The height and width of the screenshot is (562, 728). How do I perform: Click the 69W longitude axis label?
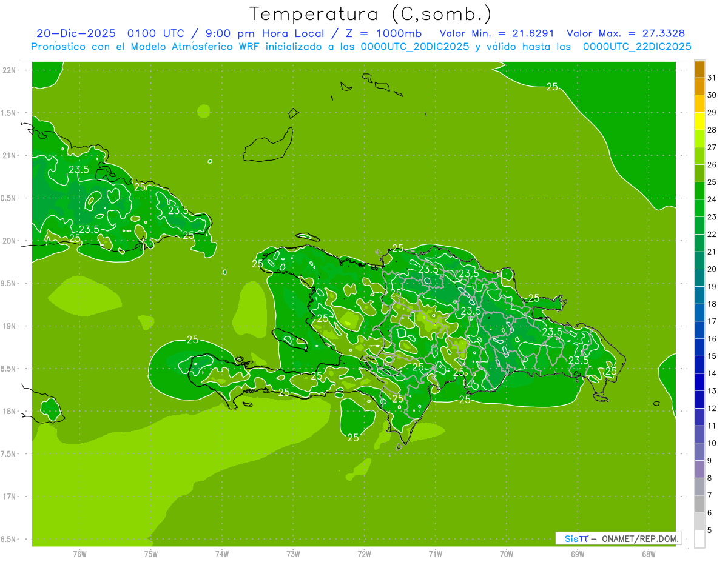(x=577, y=554)
